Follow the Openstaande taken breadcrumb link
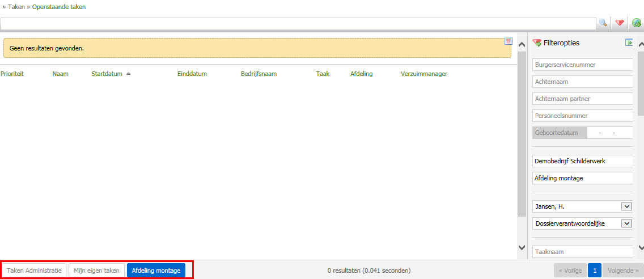 point(59,7)
